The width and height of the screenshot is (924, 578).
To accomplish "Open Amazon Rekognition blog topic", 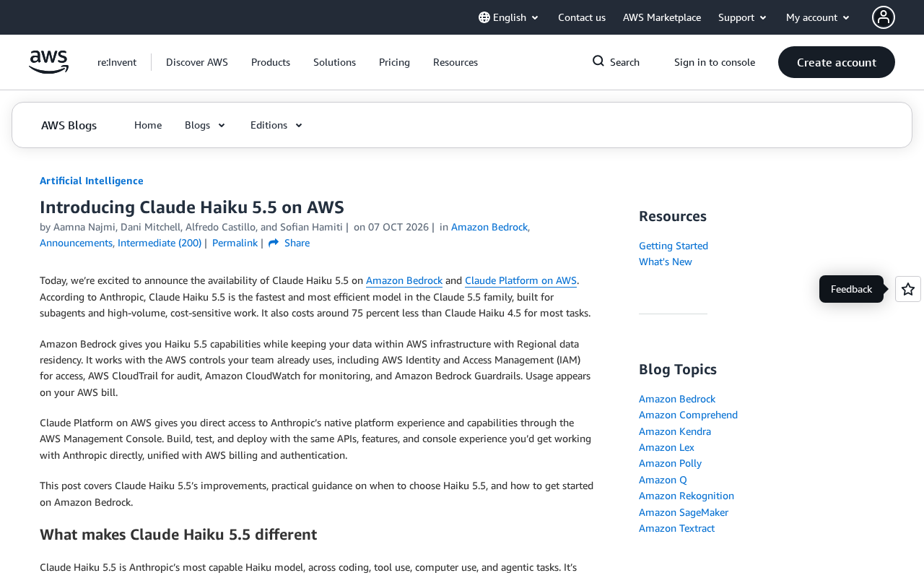I will click(x=687, y=496).
